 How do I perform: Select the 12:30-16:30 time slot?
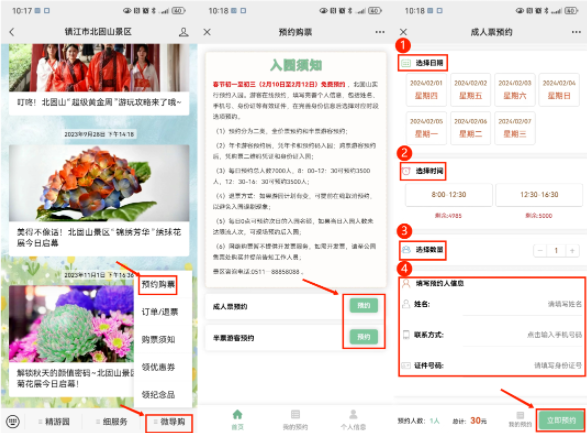tap(539, 195)
